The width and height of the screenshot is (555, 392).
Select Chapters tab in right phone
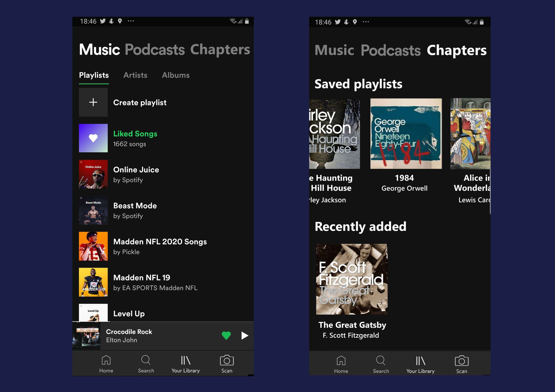point(457,50)
